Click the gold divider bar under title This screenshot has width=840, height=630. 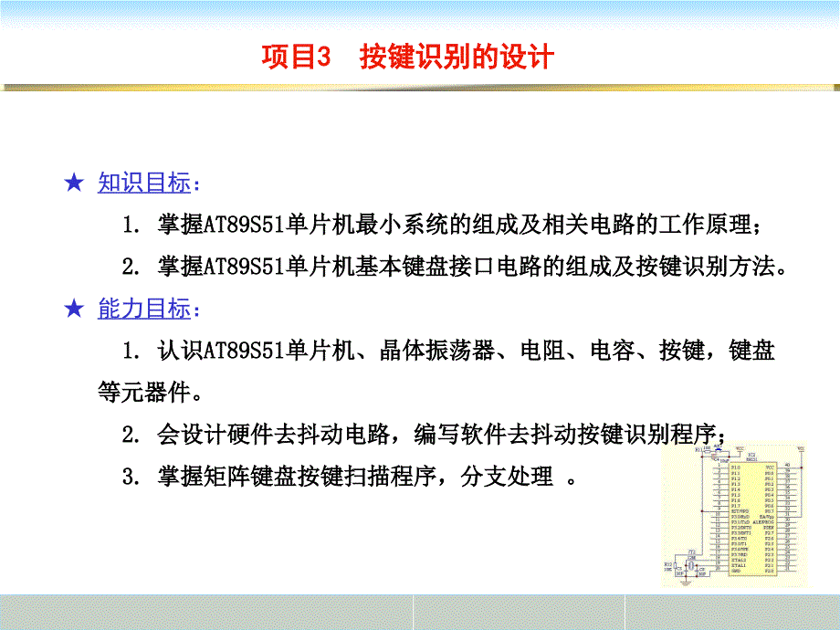click(x=420, y=88)
